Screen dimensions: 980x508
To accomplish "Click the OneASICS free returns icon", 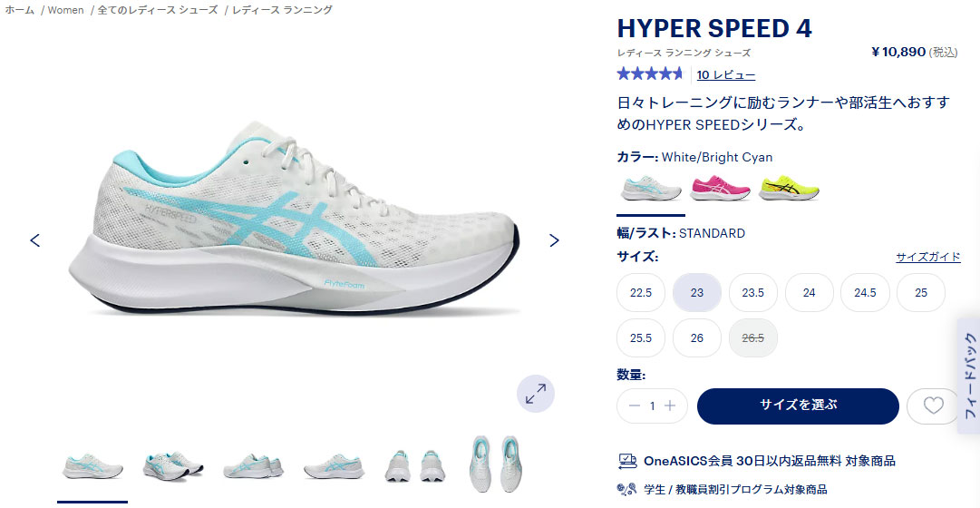I will click(626, 461).
